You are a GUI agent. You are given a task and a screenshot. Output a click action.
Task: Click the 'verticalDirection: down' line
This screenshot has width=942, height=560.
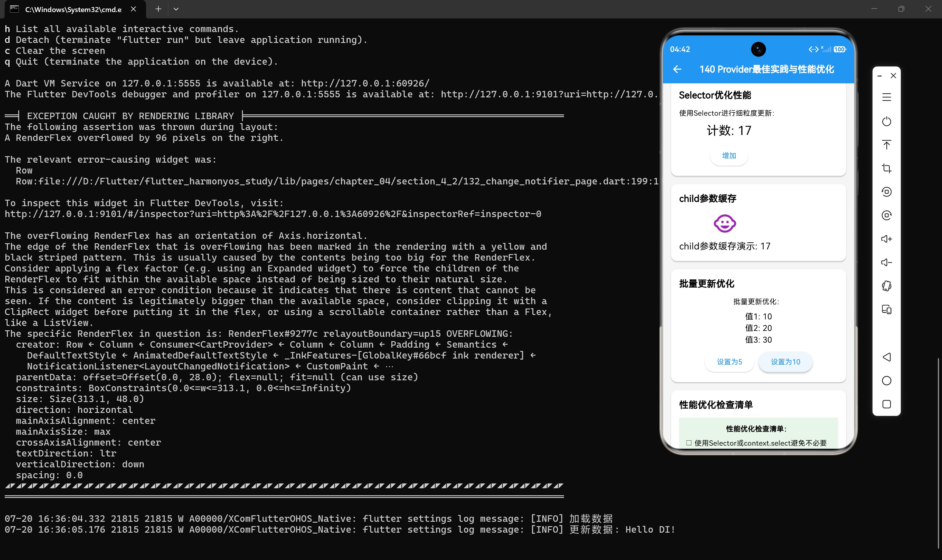pos(80,464)
